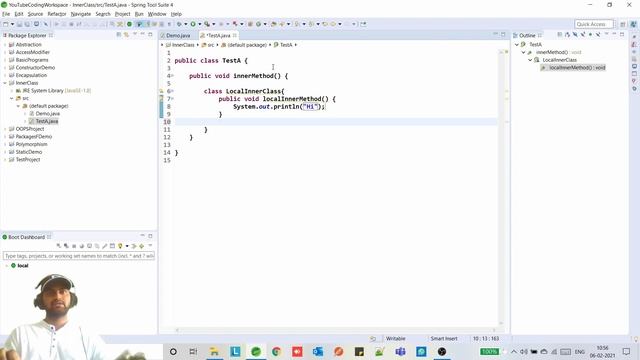Screen dimensions: 640x360
Task: Click the Open Type toolbar icon
Action: point(273,24)
